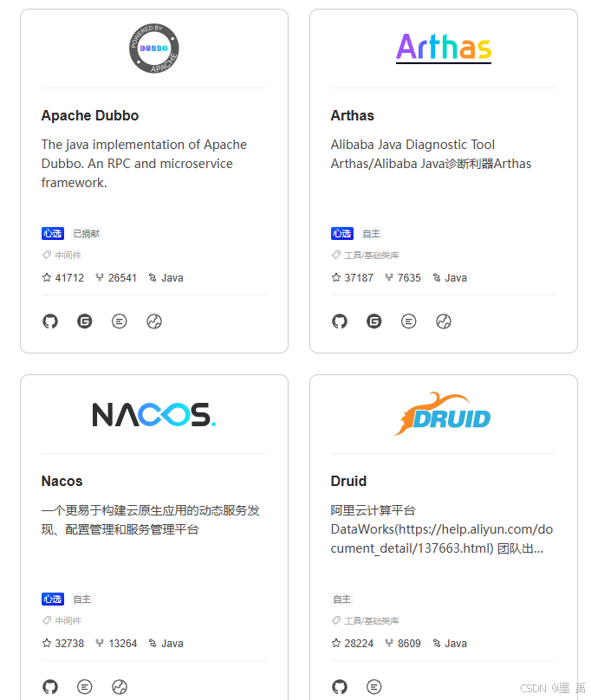Click the Druid logo image
The height and width of the screenshot is (700, 591).
442,414
